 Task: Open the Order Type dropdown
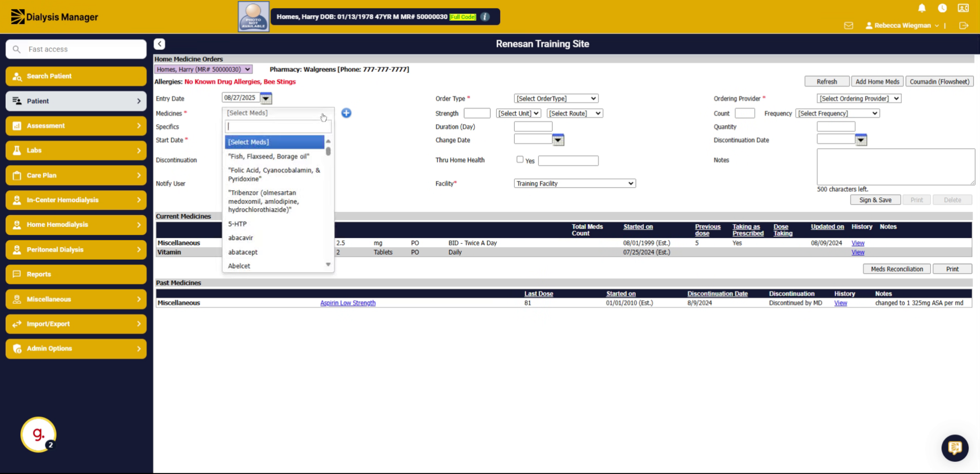(x=556, y=98)
